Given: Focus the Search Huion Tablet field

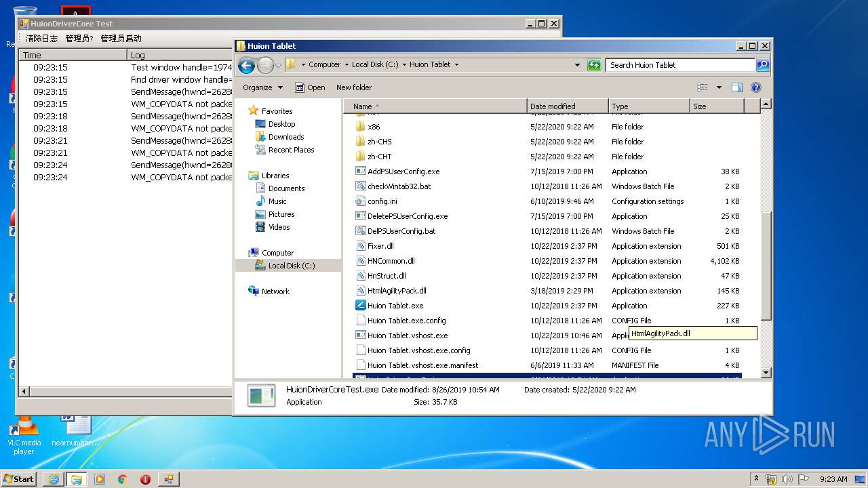Looking at the screenshot, I should (680, 65).
